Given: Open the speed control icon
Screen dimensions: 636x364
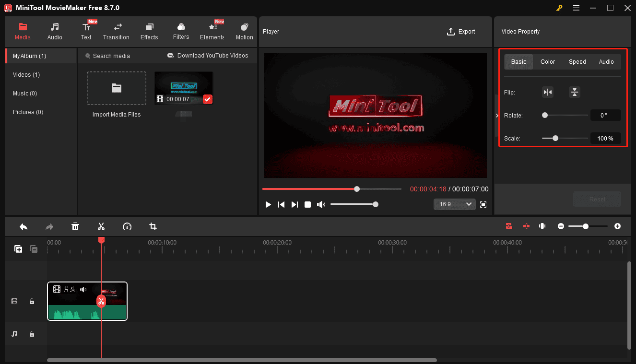Looking at the screenshot, I should click(127, 226).
